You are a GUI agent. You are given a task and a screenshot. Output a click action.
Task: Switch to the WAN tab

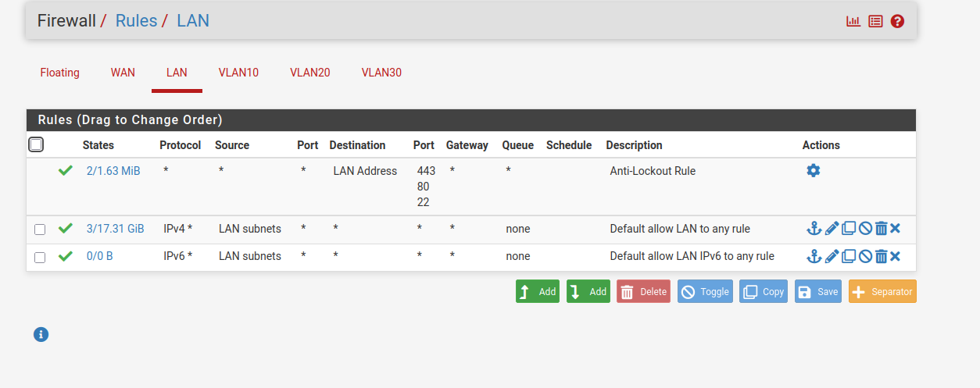point(123,73)
